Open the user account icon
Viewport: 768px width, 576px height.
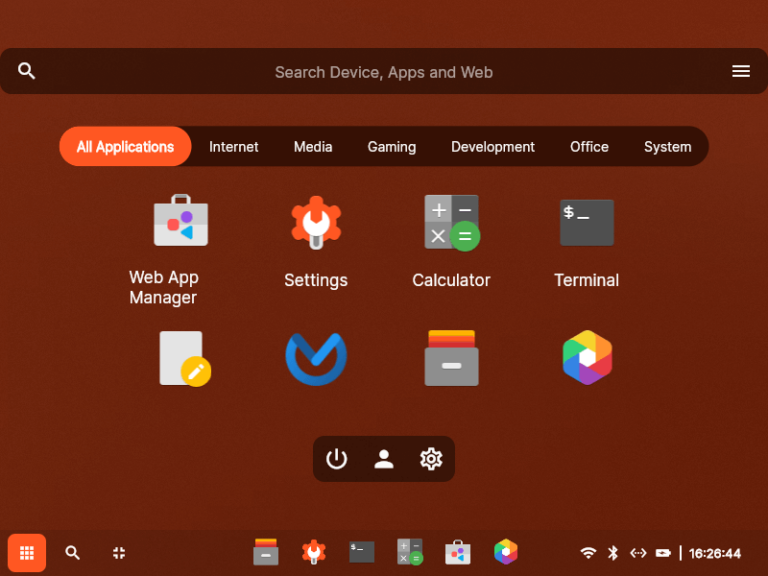pos(384,459)
